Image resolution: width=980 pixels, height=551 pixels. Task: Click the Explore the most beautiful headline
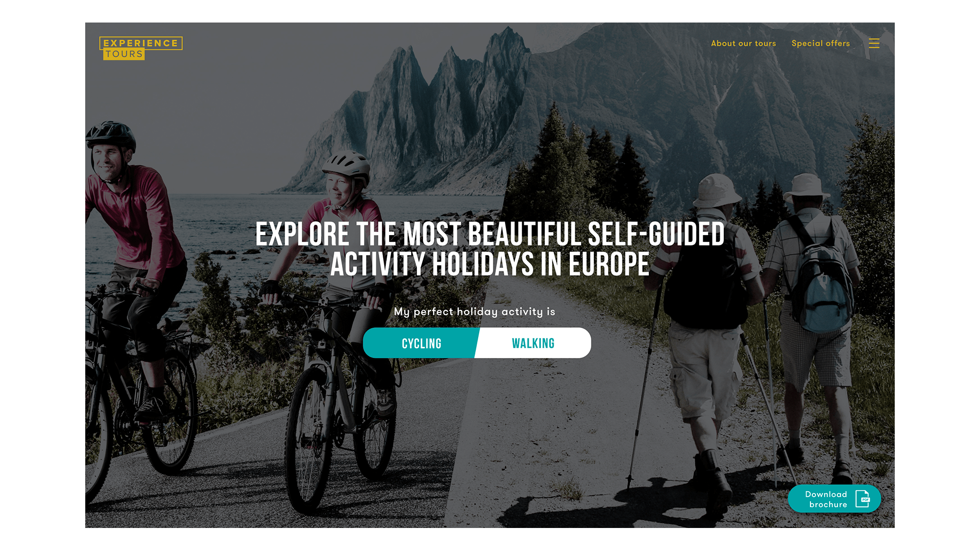point(490,249)
